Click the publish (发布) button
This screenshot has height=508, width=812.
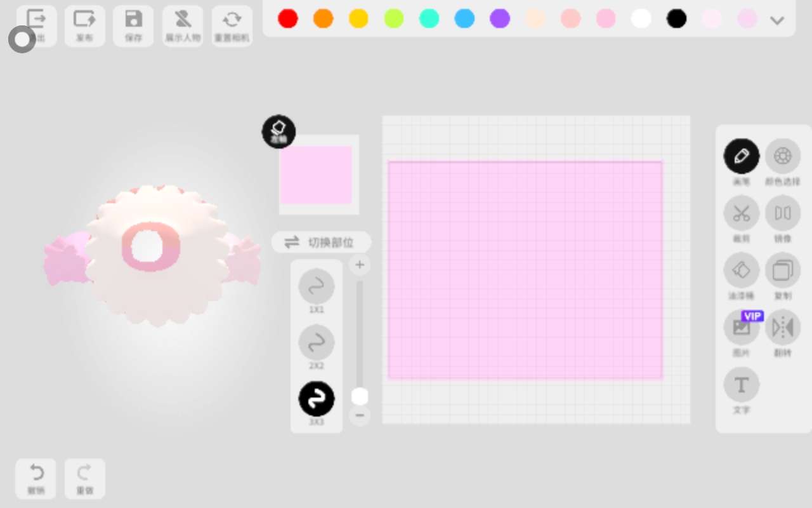pyautogui.click(x=84, y=25)
